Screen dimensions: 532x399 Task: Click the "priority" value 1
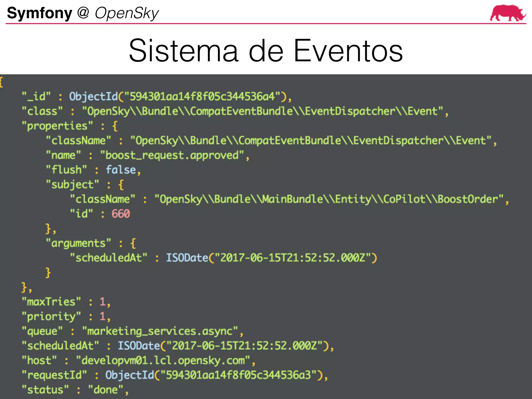[x=102, y=317]
